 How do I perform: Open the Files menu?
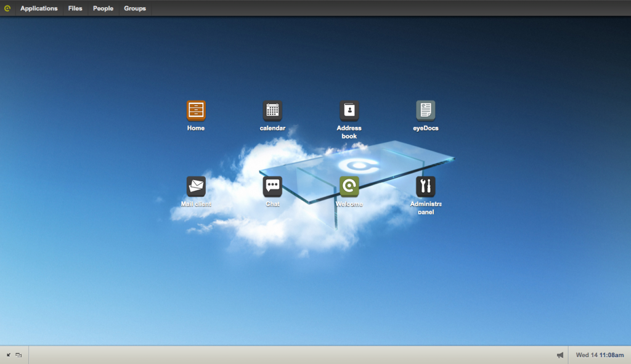(75, 8)
